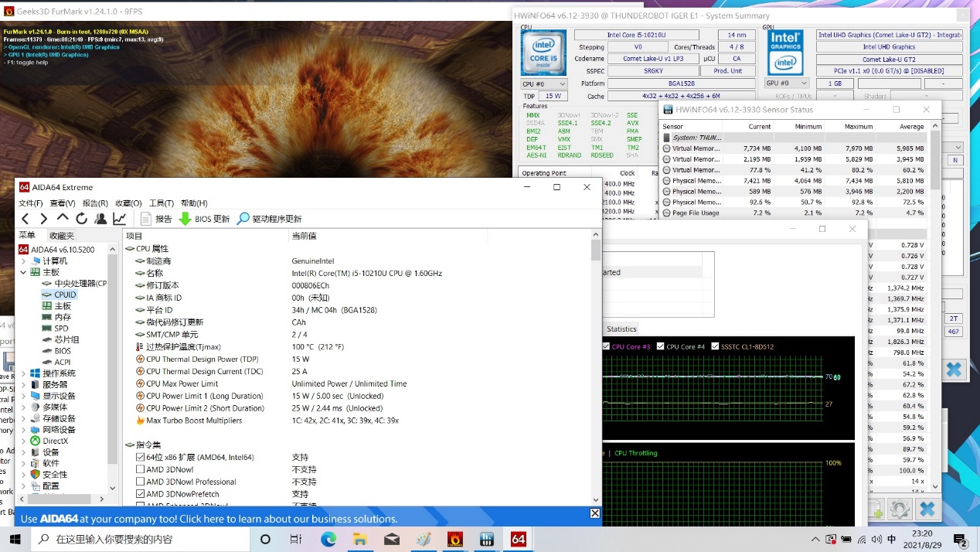Click the HWiNFO sensor settings gear icon
The width and height of the screenshot is (980, 552).
tap(899, 509)
